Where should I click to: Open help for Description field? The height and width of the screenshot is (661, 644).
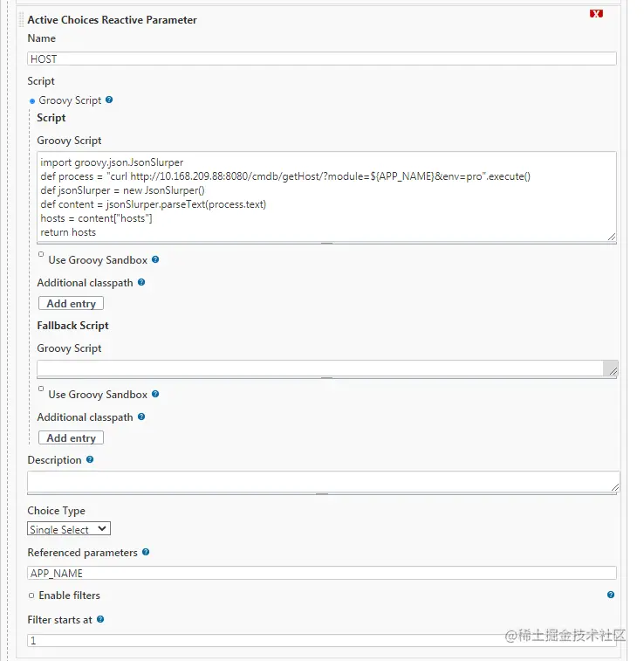(x=90, y=459)
